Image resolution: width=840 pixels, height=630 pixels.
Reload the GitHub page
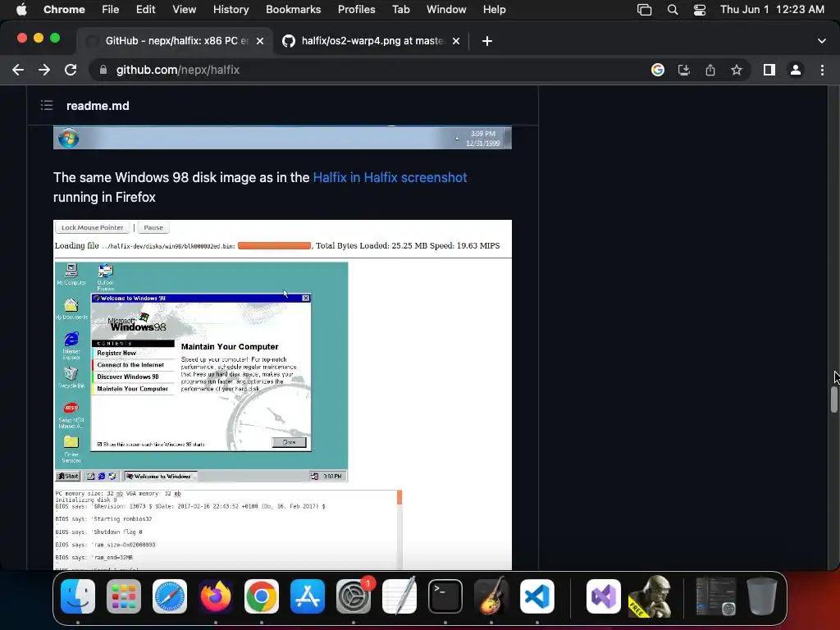point(71,71)
